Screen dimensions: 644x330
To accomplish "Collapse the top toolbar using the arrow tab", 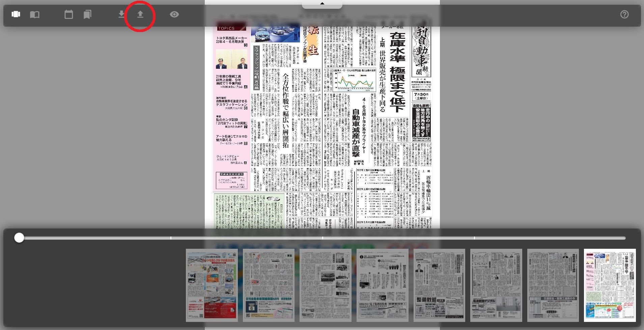I will tap(322, 4).
